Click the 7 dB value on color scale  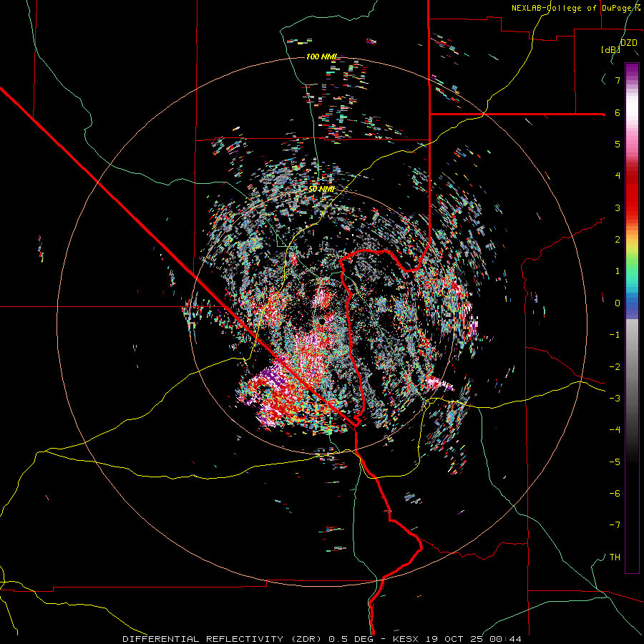pyautogui.click(x=618, y=80)
